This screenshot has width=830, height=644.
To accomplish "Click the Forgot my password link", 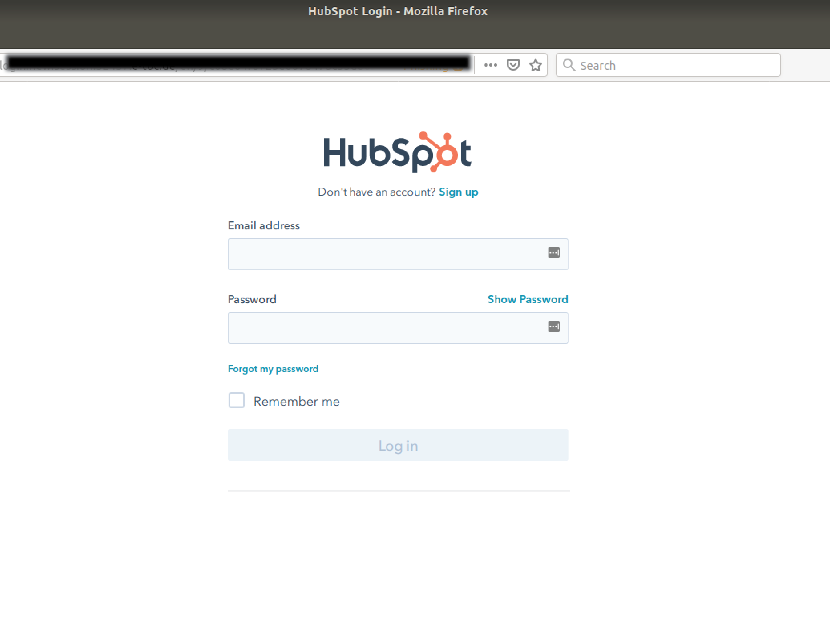I will pyautogui.click(x=273, y=368).
